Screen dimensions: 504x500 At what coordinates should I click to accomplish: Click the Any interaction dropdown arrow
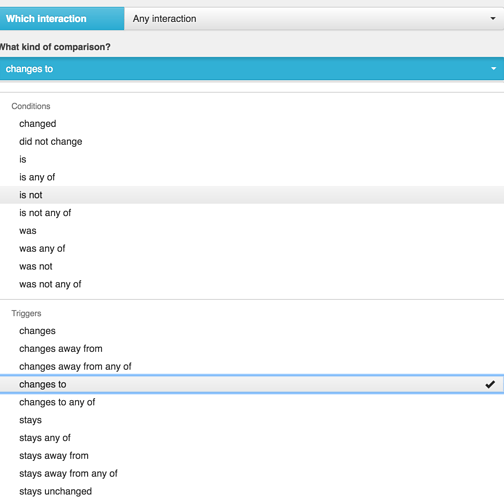(x=493, y=19)
